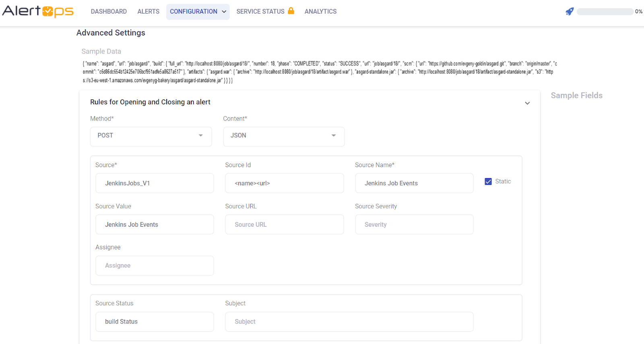Select the Source Severity field
Screen dimensions: 644x344
click(414, 225)
